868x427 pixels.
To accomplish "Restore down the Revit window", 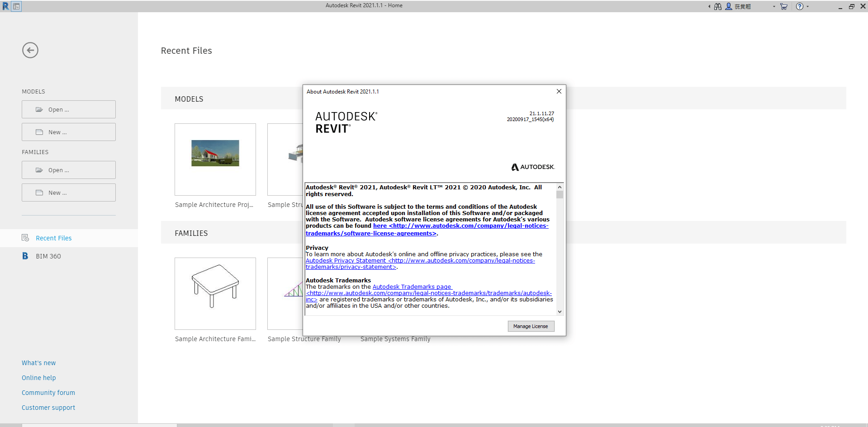I will tap(851, 6).
